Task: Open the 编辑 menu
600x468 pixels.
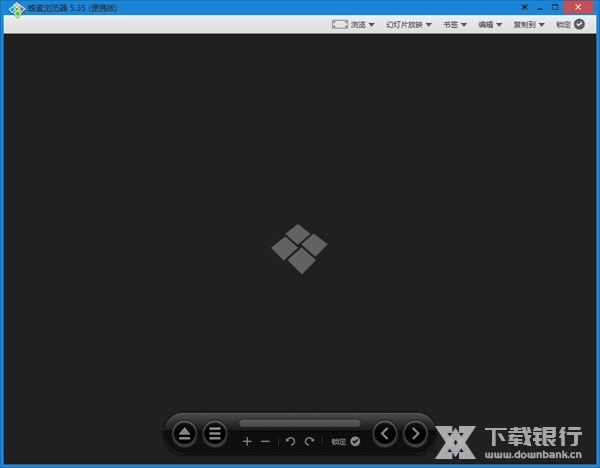Action: [x=491, y=24]
